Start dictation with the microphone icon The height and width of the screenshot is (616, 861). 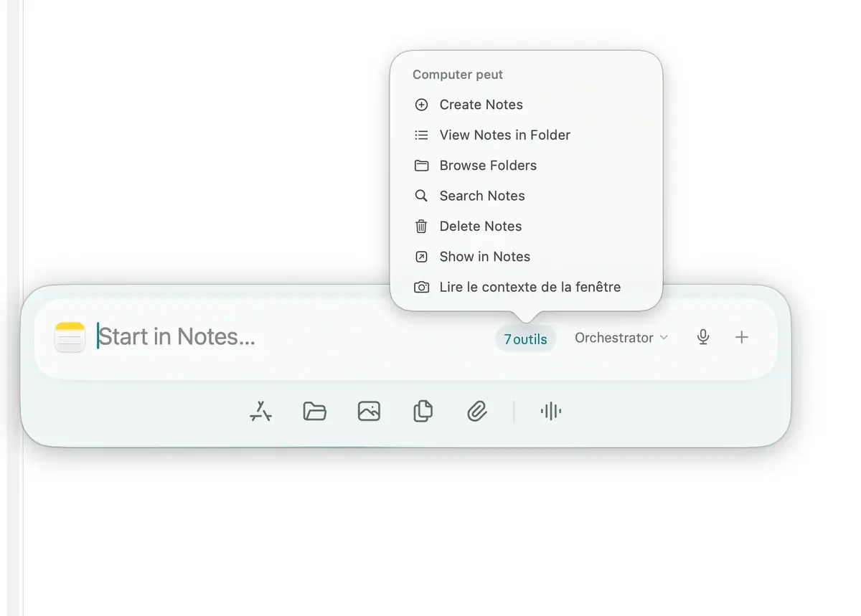pyautogui.click(x=703, y=337)
